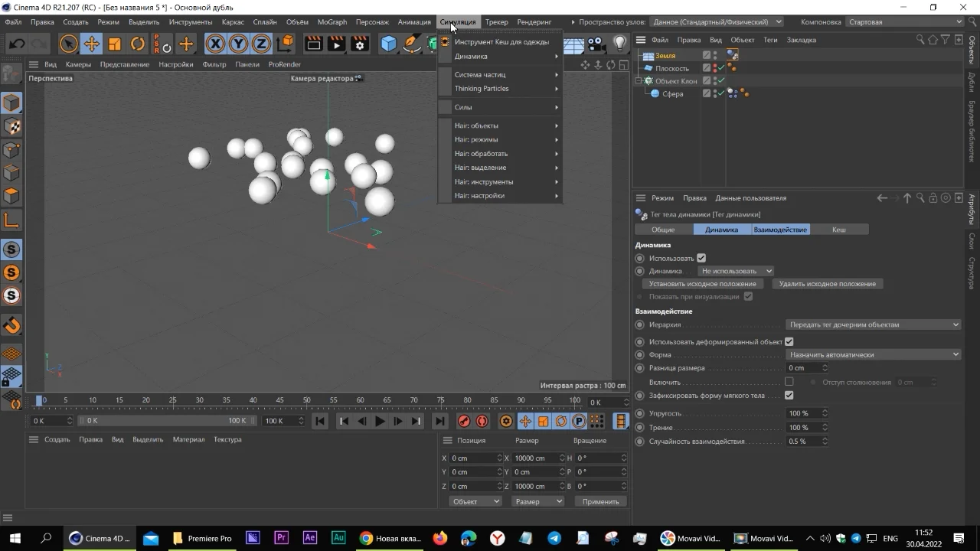Click the PSR reset icon
Viewport: 980px width, 551px height.
point(162,44)
